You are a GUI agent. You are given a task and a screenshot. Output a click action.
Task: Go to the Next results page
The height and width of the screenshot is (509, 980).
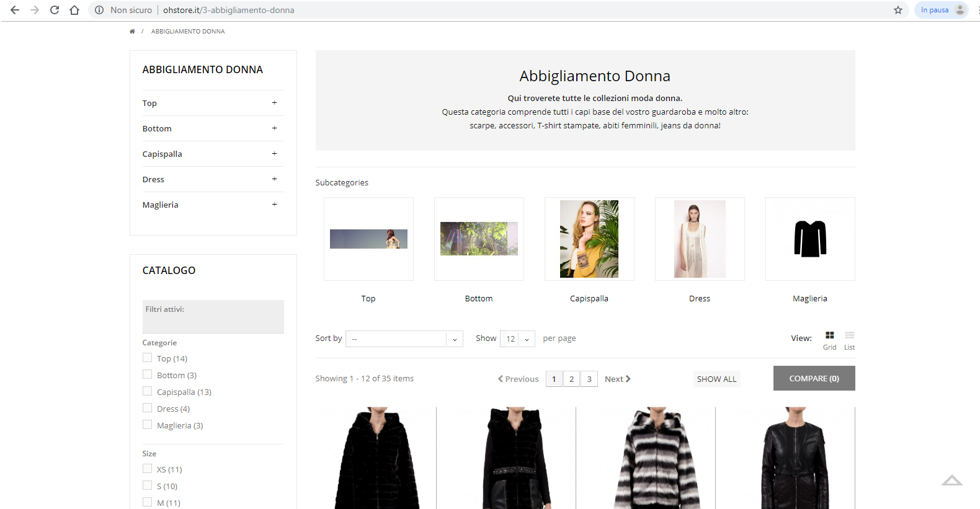coord(618,379)
